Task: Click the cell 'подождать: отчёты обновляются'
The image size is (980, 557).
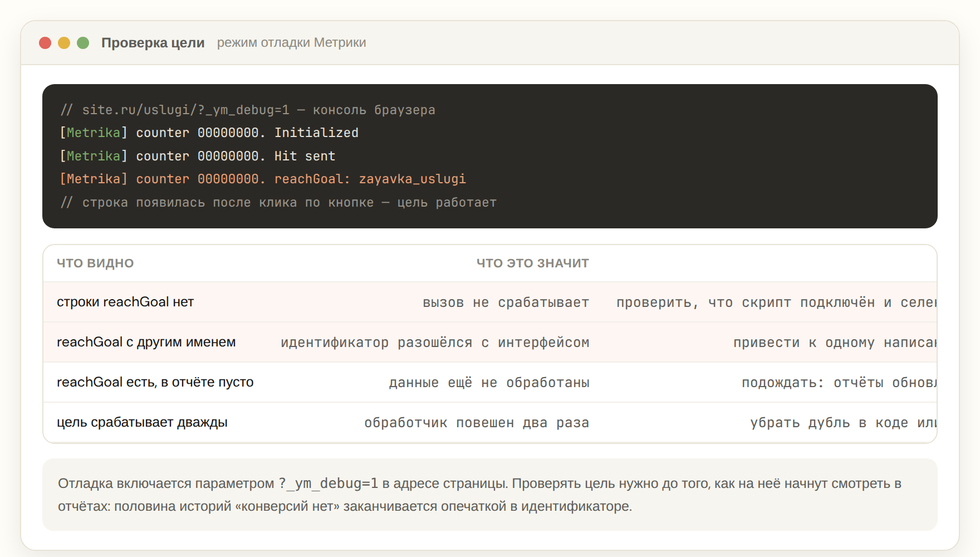Action: [840, 383]
